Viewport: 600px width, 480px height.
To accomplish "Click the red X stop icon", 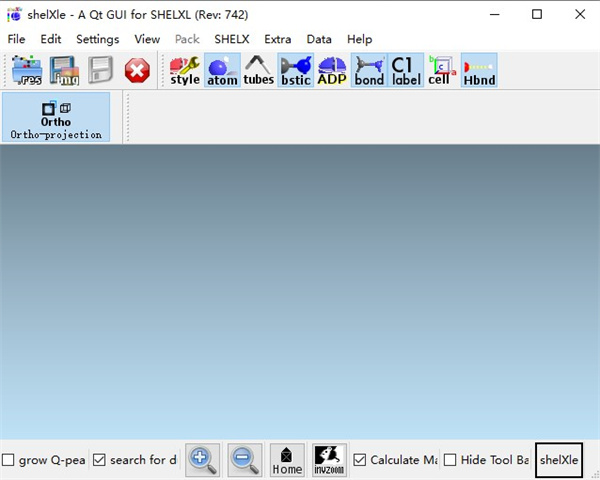I will coord(137,70).
